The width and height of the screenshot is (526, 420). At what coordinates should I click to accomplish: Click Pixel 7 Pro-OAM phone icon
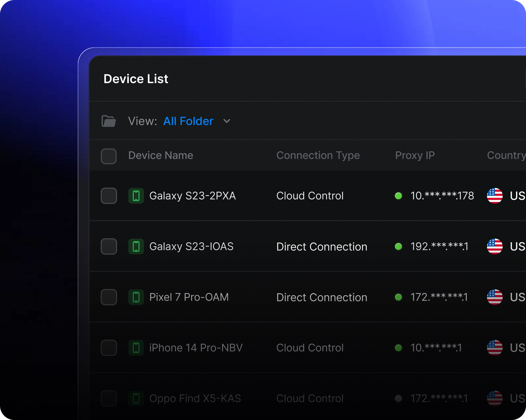pos(136,297)
